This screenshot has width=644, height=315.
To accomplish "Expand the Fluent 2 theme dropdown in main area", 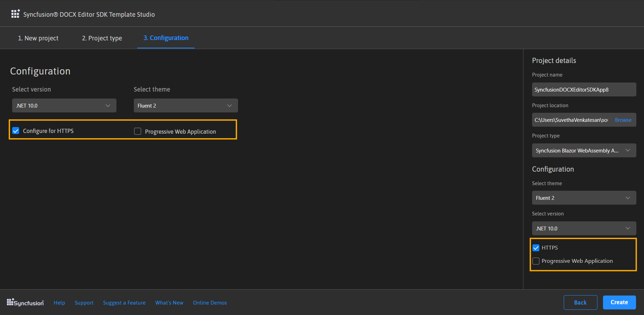I will coord(186,105).
